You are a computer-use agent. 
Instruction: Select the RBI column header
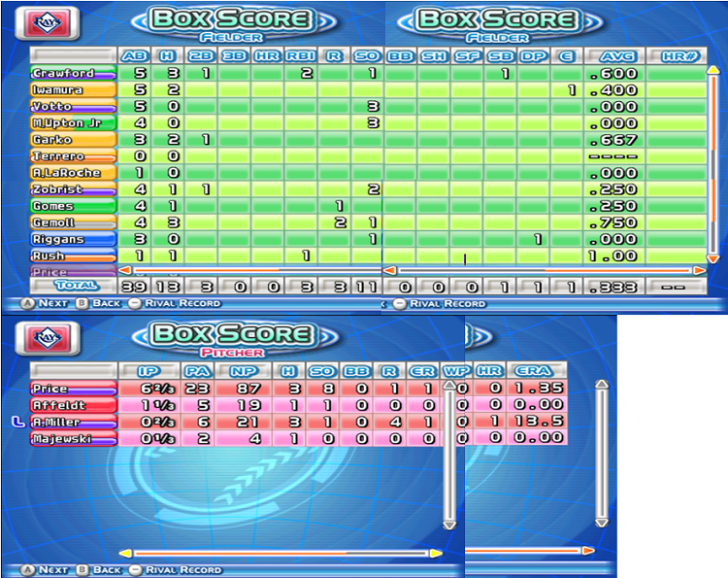point(300,55)
